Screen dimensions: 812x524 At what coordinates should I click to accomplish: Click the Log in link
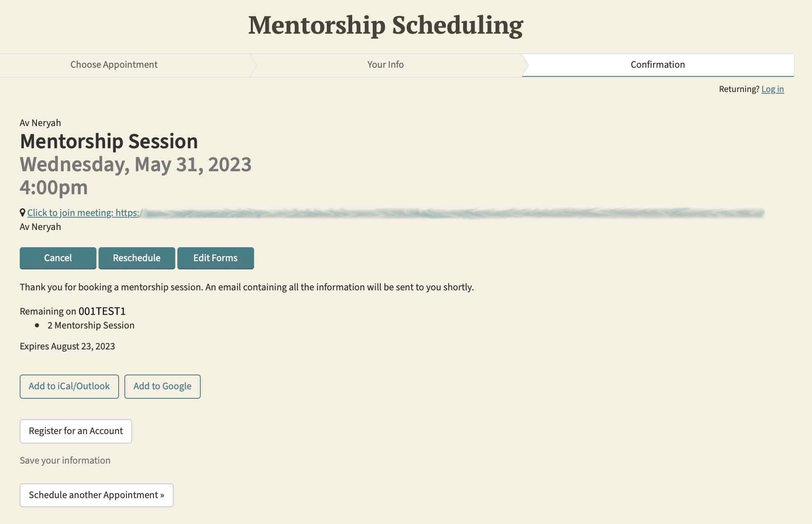click(x=773, y=89)
